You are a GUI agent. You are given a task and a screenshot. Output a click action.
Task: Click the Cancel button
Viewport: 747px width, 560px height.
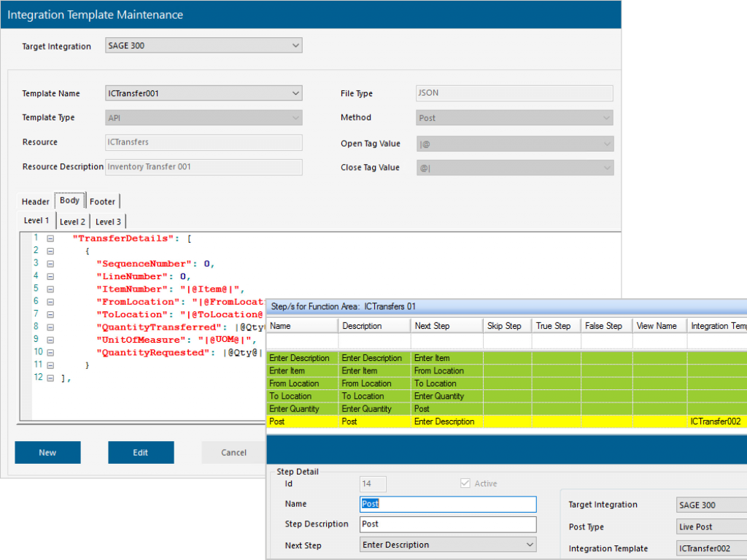coord(233,452)
